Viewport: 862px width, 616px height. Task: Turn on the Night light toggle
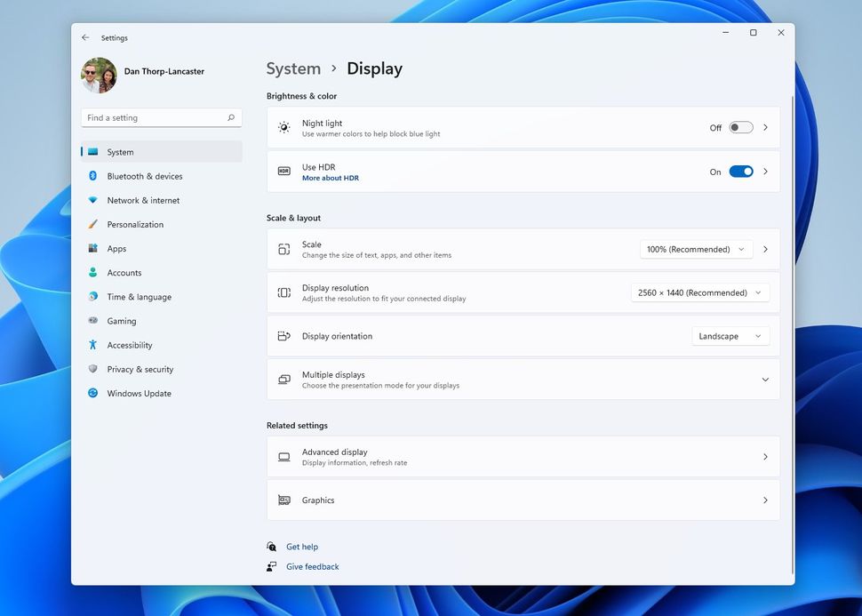click(740, 128)
